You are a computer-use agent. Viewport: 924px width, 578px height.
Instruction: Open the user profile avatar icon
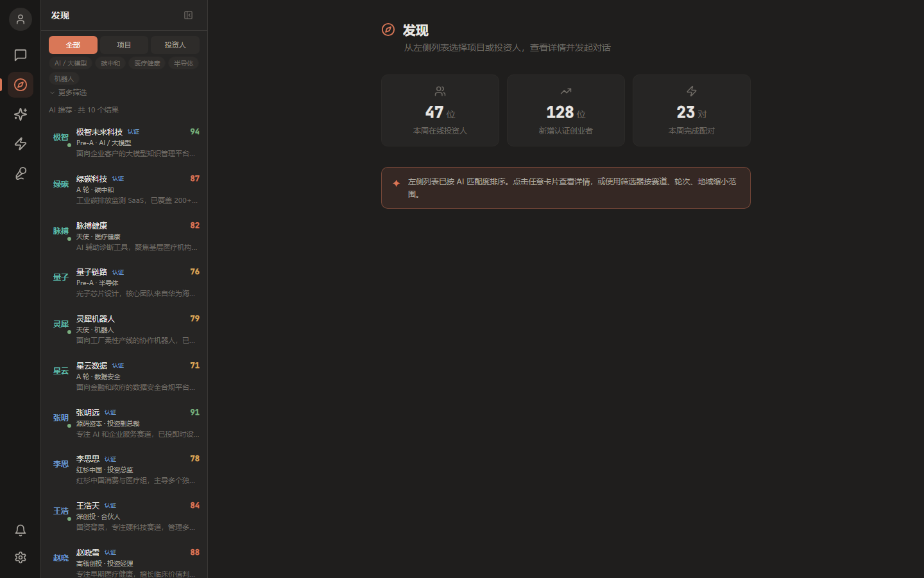(x=21, y=19)
